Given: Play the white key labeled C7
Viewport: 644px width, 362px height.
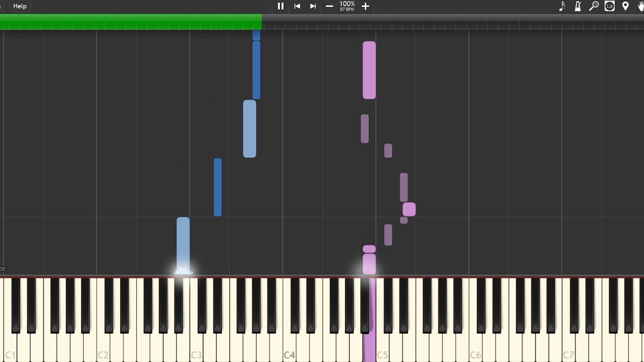Looking at the screenshot, I should point(569,347).
